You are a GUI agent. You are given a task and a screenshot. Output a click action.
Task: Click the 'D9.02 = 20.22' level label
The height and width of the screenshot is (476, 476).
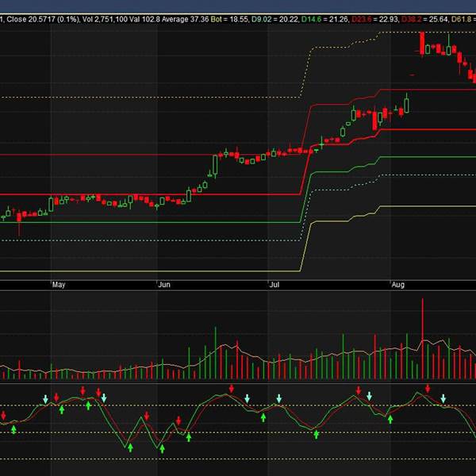(x=275, y=19)
